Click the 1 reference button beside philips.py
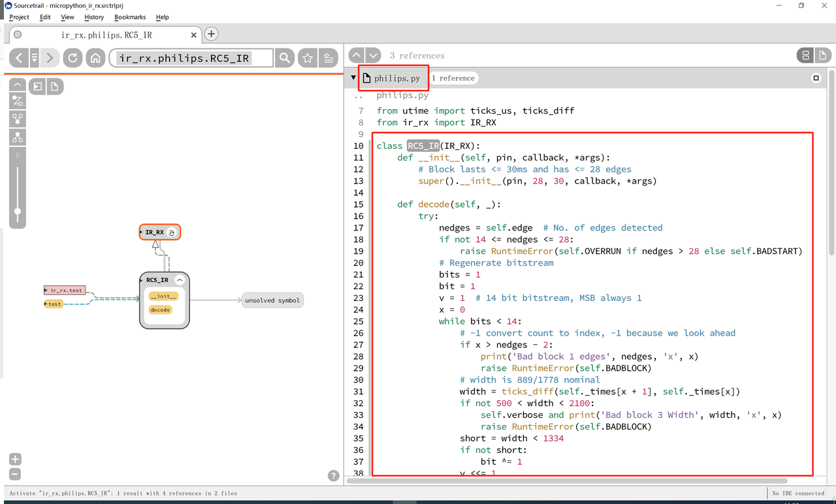 pyautogui.click(x=453, y=78)
